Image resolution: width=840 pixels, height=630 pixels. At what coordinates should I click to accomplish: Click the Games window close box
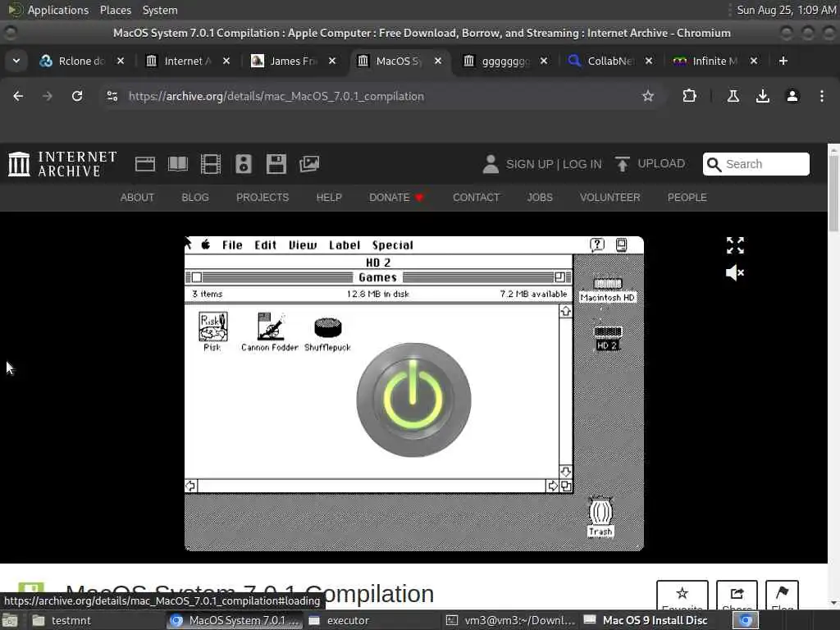pos(197,277)
